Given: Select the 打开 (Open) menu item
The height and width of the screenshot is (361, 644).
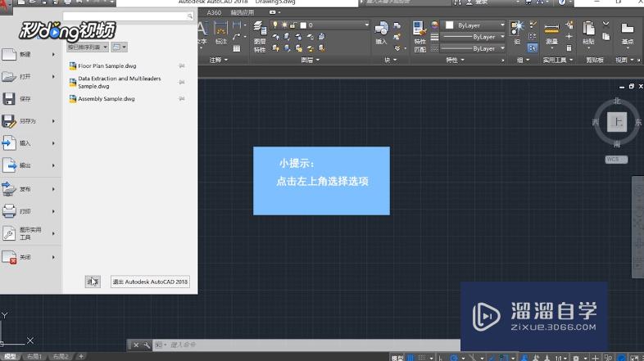Looking at the screenshot, I should click(30, 77).
